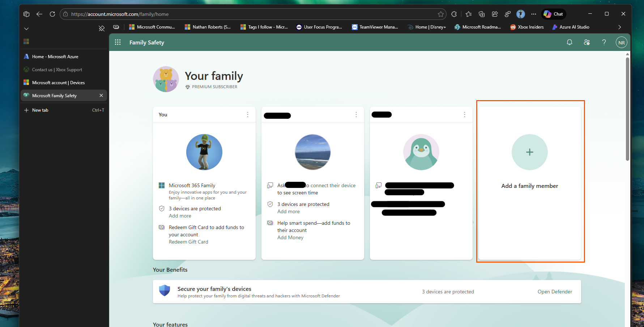Open the browser Extensions menu
644x327 pixels.
click(x=454, y=14)
